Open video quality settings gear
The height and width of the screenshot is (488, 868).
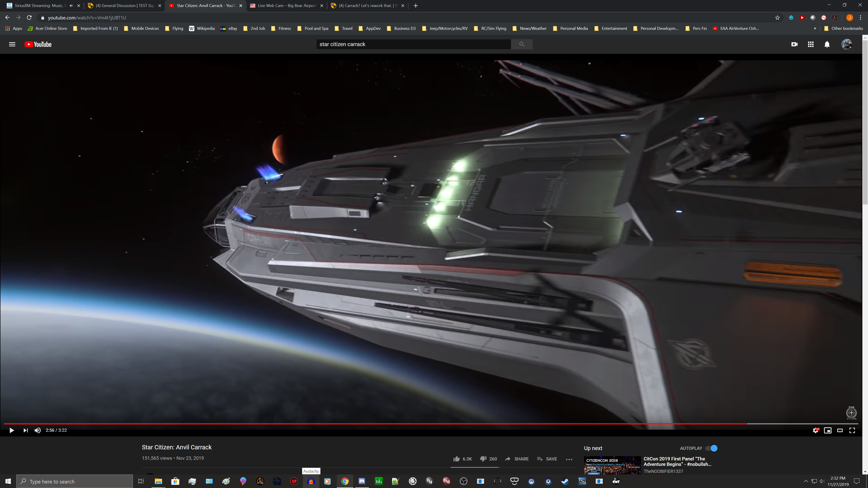[815, 430]
